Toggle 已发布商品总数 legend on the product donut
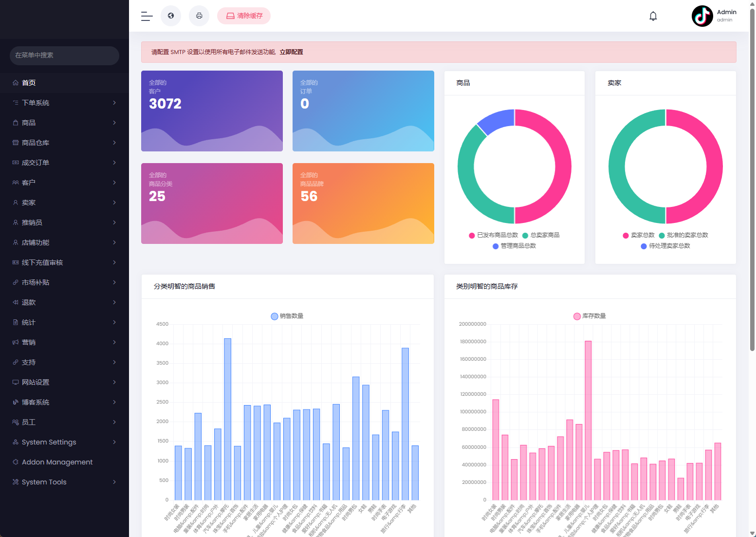 [x=494, y=235]
